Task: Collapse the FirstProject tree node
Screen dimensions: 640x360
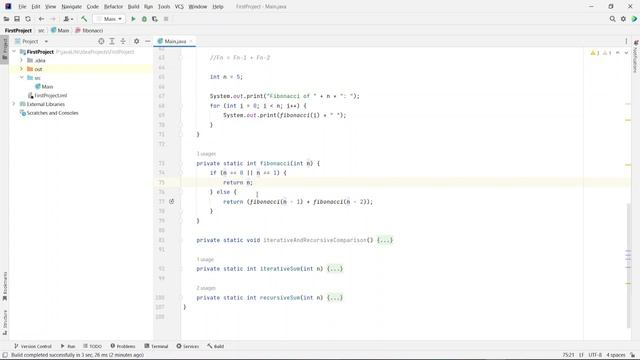Action: 14,52
